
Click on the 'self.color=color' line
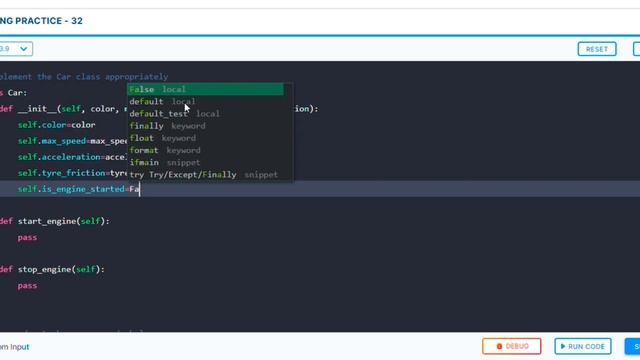point(56,125)
